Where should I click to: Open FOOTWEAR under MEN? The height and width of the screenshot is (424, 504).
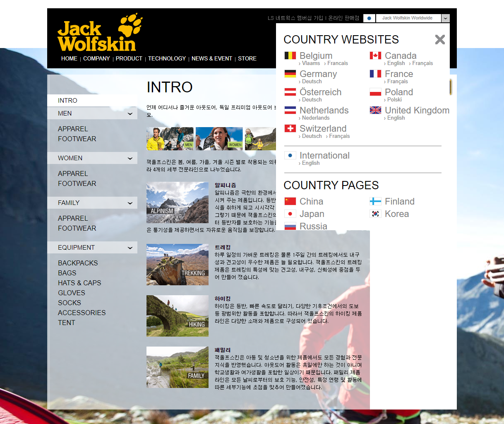pyautogui.click(x=77, y=139)
